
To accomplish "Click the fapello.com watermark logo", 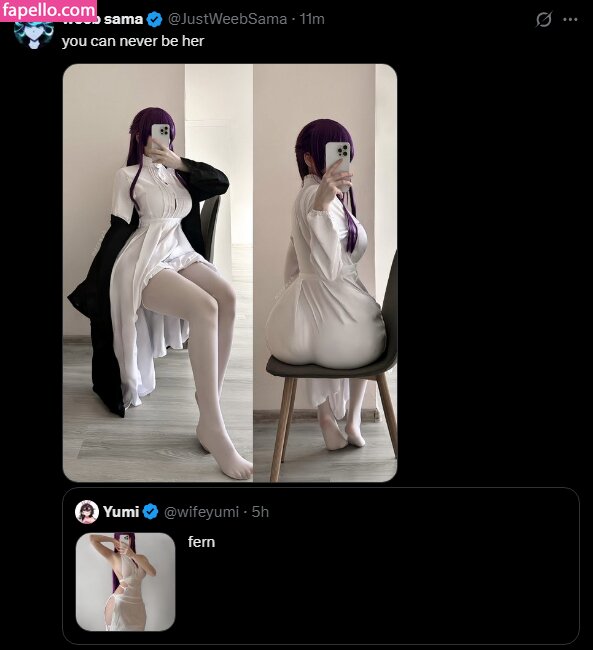I will [48, 10].
